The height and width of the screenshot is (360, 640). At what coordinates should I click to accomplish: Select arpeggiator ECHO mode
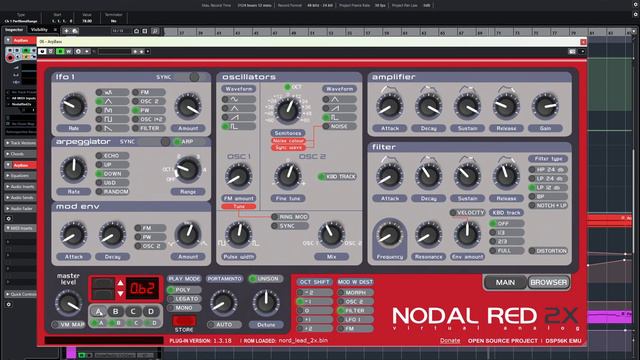point(112,156)
